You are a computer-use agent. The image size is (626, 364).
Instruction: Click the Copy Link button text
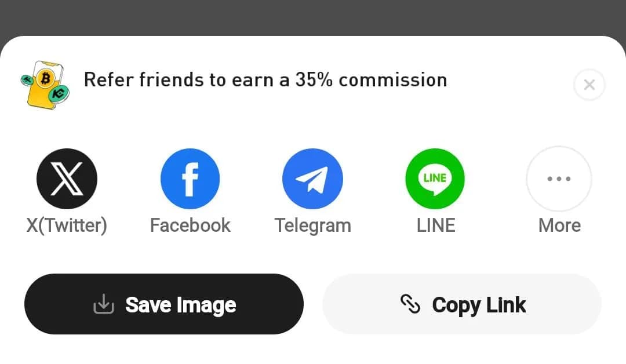coord(479,305)
